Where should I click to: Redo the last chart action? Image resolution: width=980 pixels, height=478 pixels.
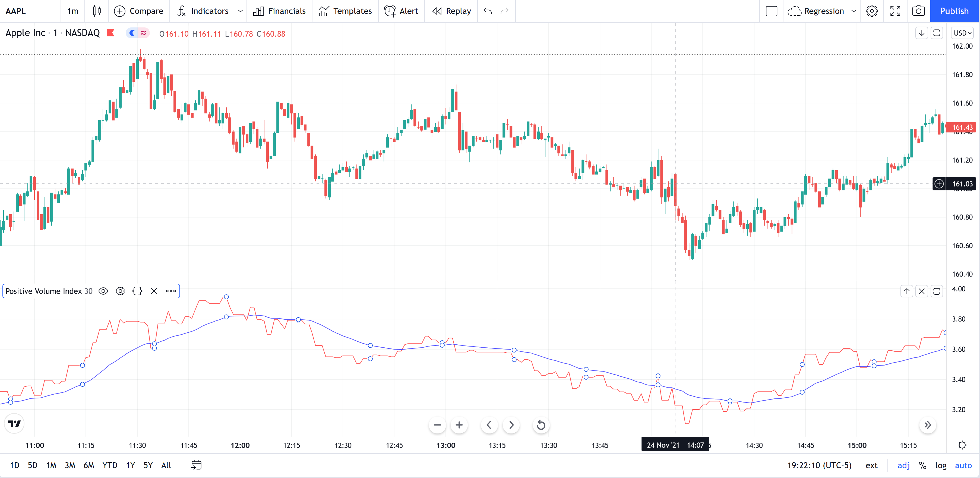[x=504, y=11]
